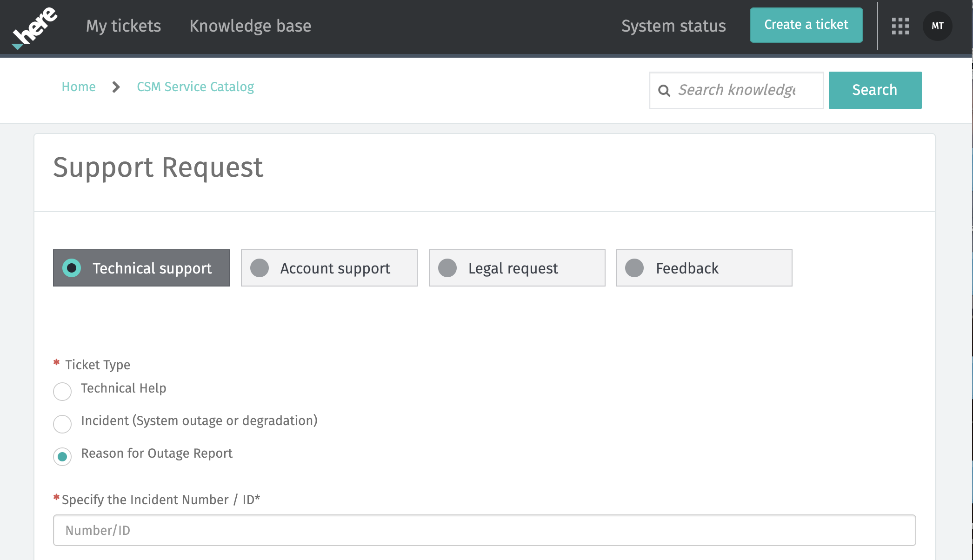Click the breadcrumb chevron separator
Screen dimensions: 973x560
pos(116,87)
